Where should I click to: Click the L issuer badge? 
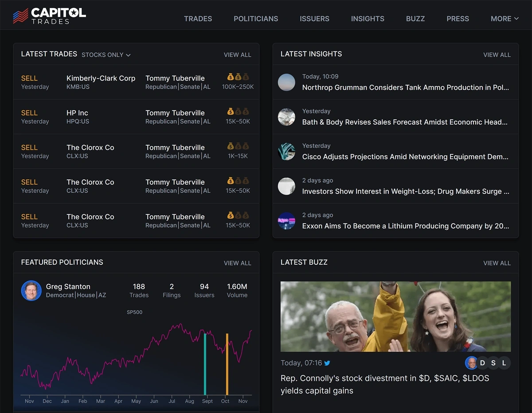pos(504,363)
